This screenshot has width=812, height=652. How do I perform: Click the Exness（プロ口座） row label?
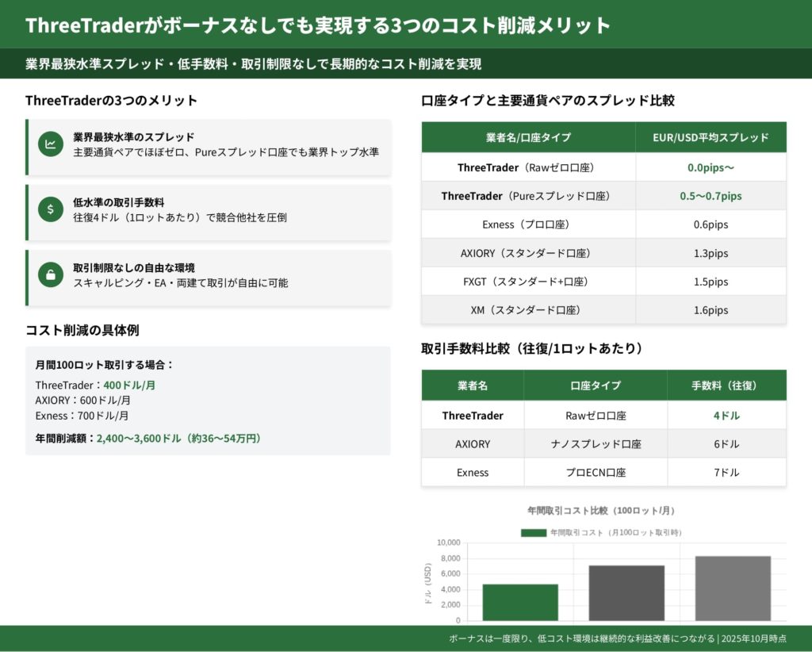[528, 224]
